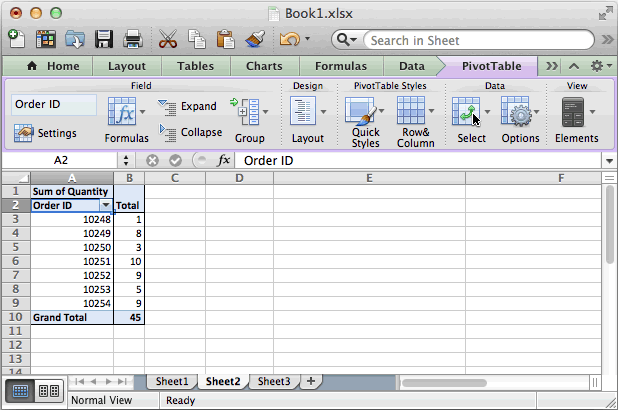Open Order ID filter dropdown
This screenshot has width=618, height=410.
(x=106, y=205)
